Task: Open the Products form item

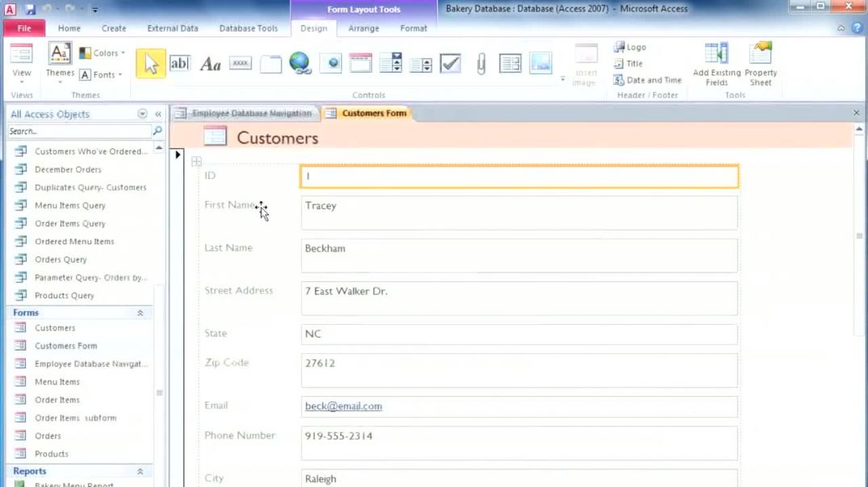Action: [52, 454]
